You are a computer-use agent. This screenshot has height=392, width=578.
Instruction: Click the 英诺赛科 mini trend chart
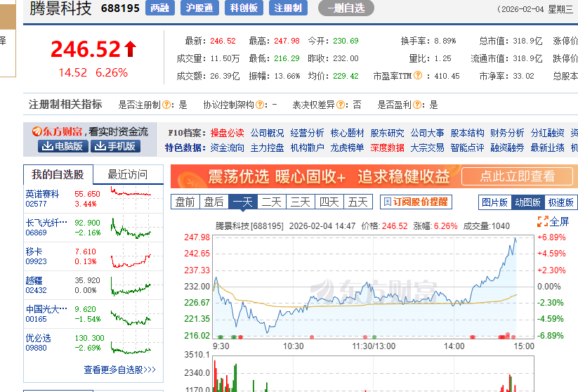131,192
